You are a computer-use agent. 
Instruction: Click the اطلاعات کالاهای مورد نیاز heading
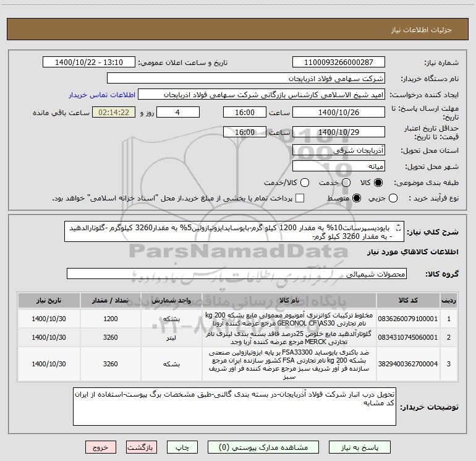[x=412, y=252]
